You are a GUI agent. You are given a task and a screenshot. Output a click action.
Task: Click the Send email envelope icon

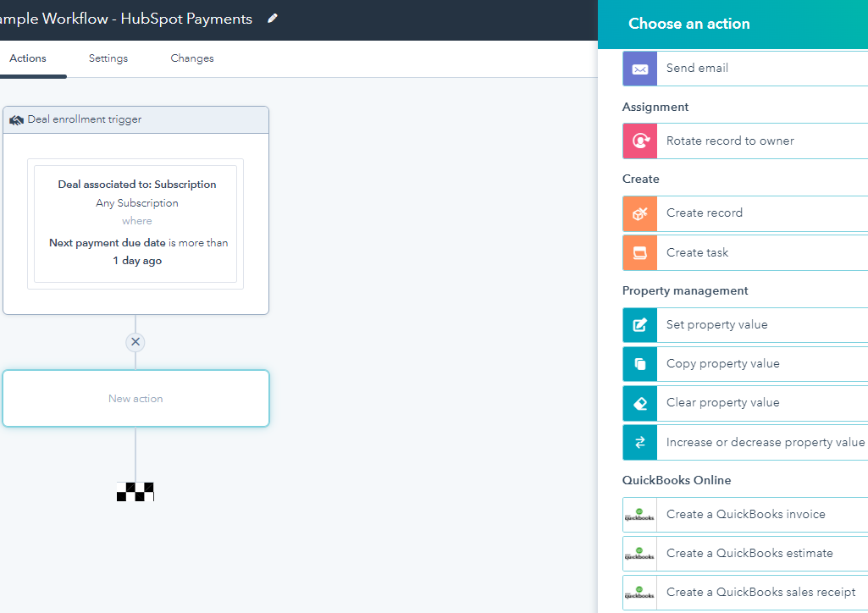tap(640, 69)
